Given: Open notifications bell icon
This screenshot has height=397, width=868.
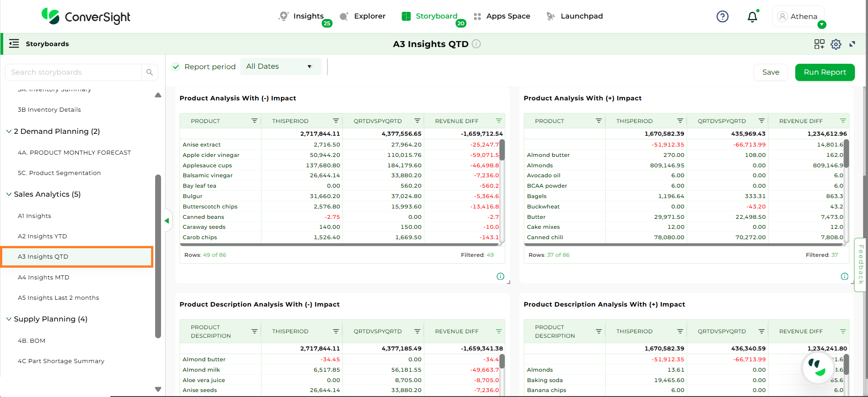Looking at the screenshot, I should click(752, 17).
